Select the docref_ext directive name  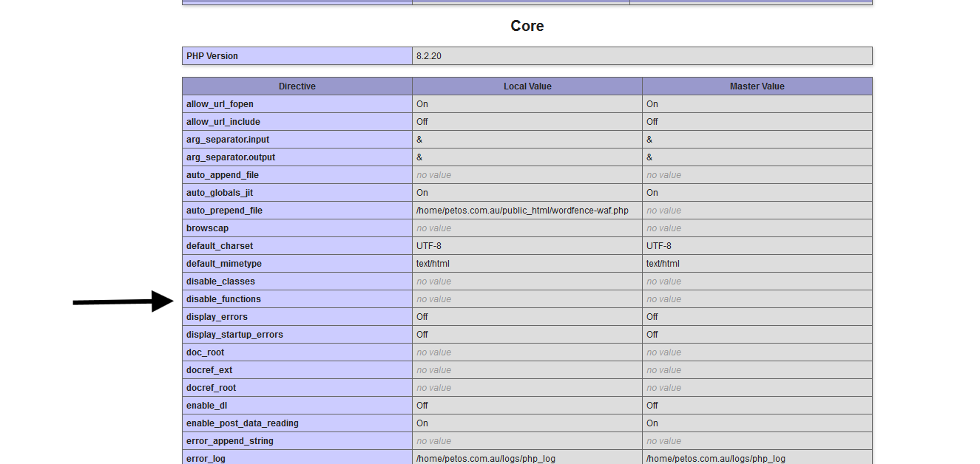[209, 370]
